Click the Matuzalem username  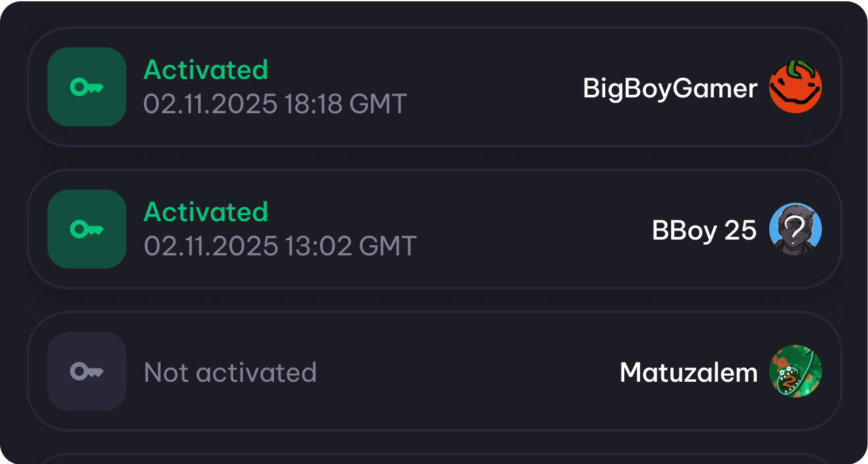click(x=688, y=373)
